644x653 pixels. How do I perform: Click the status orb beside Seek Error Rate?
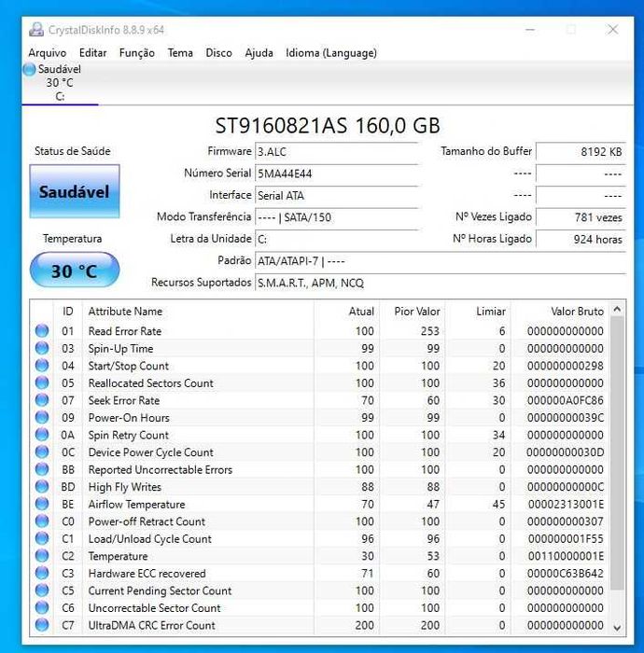42,400
